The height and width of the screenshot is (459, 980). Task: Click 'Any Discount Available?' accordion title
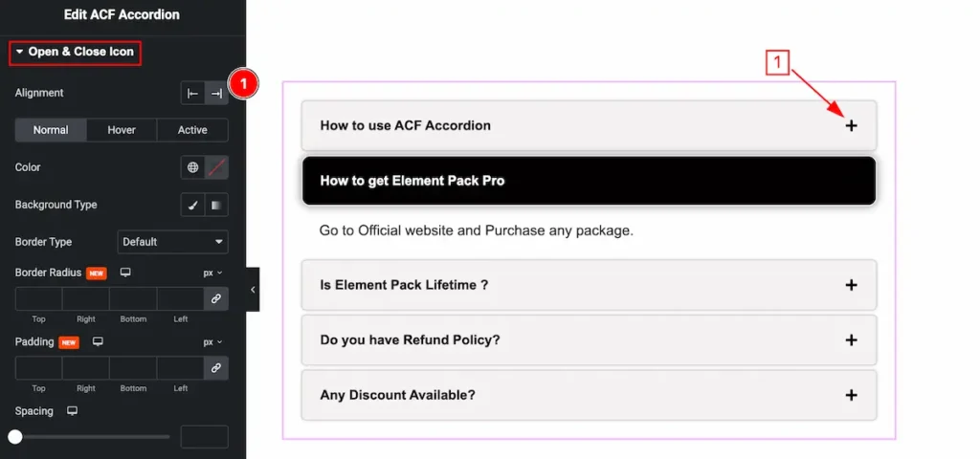click(x=398, y=395)
